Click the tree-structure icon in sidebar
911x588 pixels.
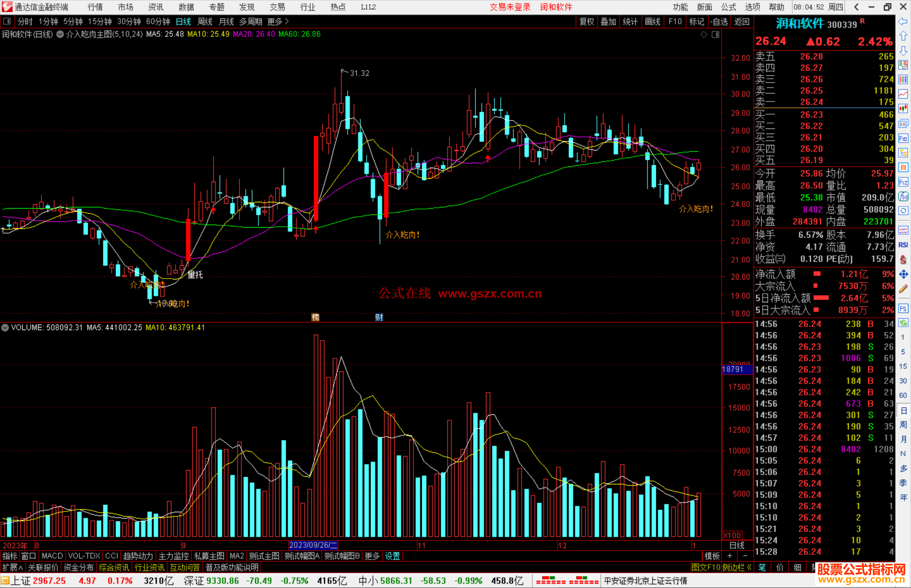[903, 153]
